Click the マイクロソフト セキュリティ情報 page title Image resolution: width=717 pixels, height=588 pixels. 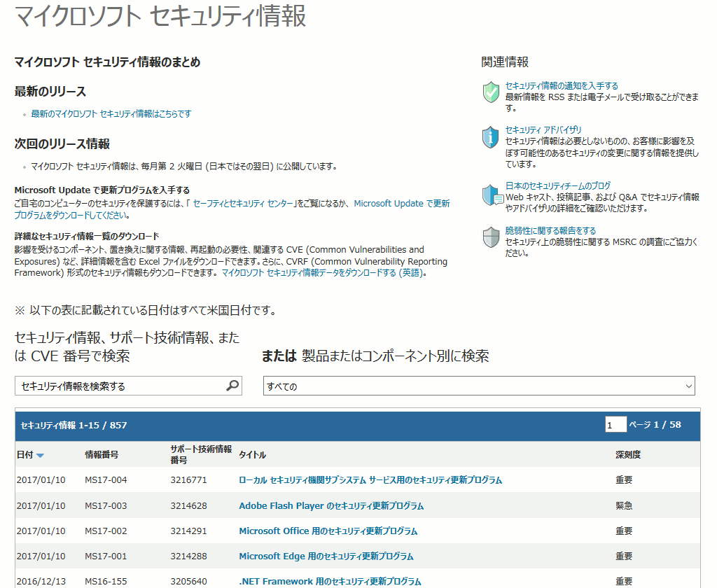[x=160, y=15]
